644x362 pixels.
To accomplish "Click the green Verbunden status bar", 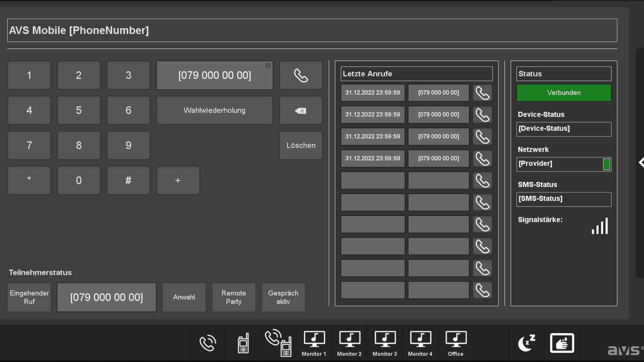I will tap(564, 93).
